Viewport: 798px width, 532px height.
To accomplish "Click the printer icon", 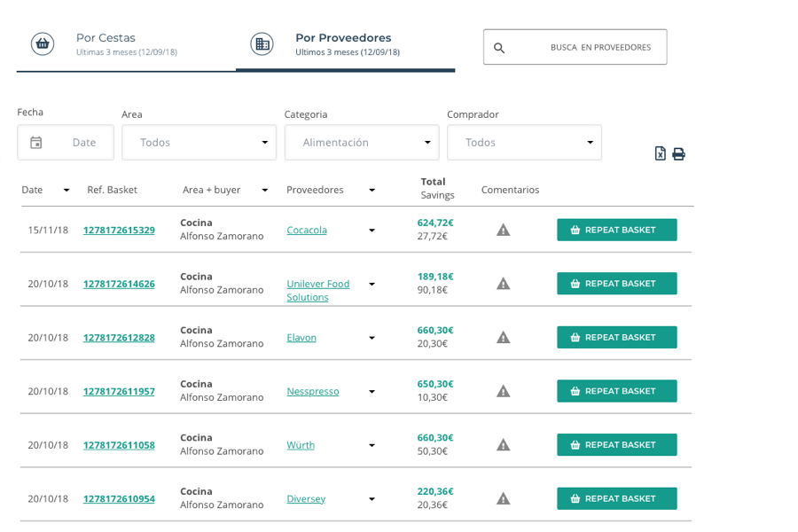I will tap(678, 153).
